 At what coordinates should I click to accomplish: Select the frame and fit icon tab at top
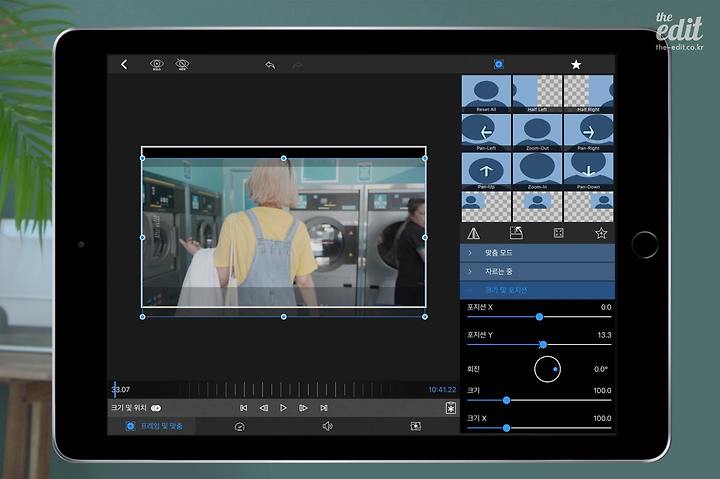[499, 65]
